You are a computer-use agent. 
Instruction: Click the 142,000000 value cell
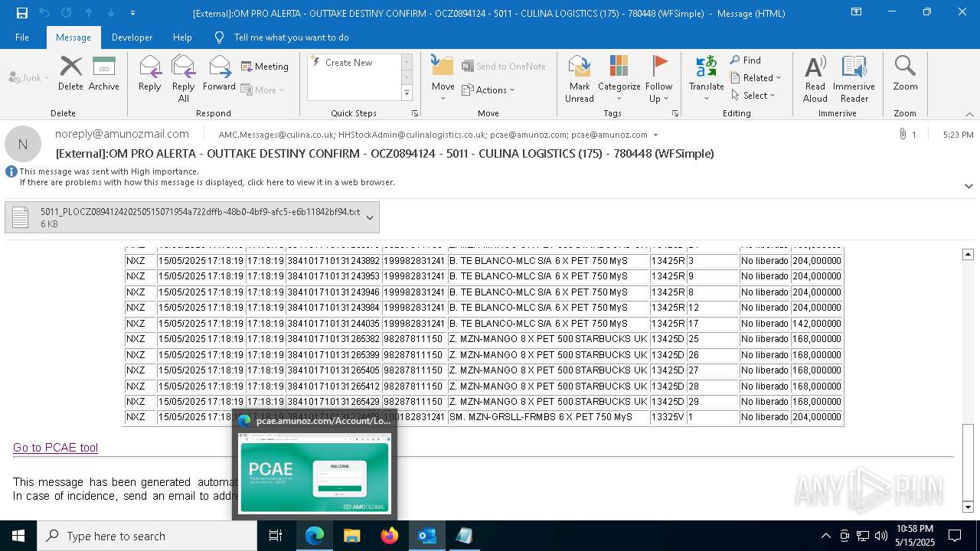coord(817,323)
